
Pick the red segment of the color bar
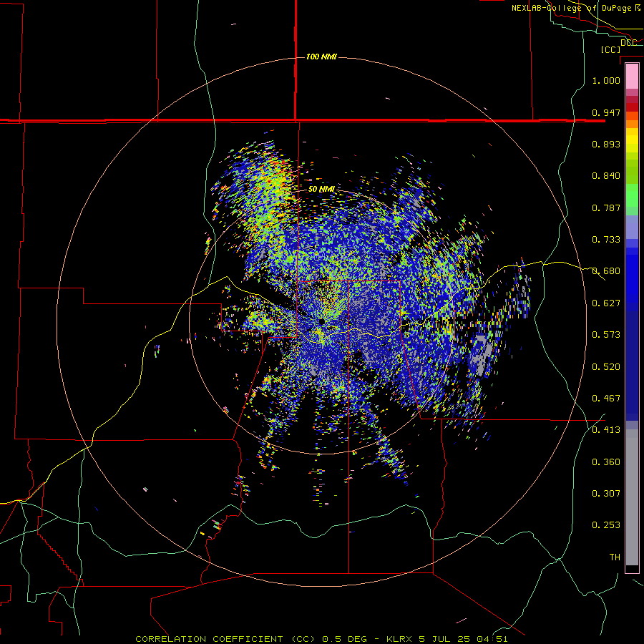click(x=632, y=107)
